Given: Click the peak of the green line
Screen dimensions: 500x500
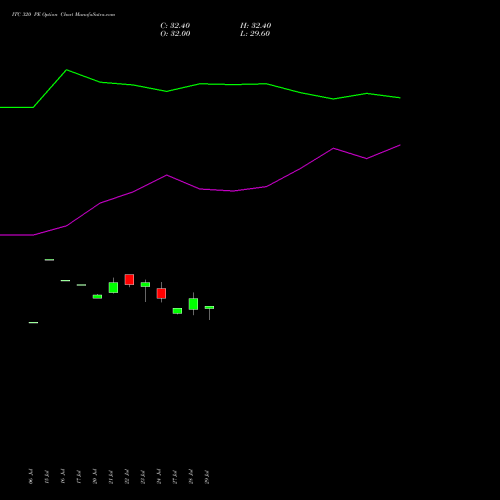Looking at the screenshot, I should [x=67, y=70].
